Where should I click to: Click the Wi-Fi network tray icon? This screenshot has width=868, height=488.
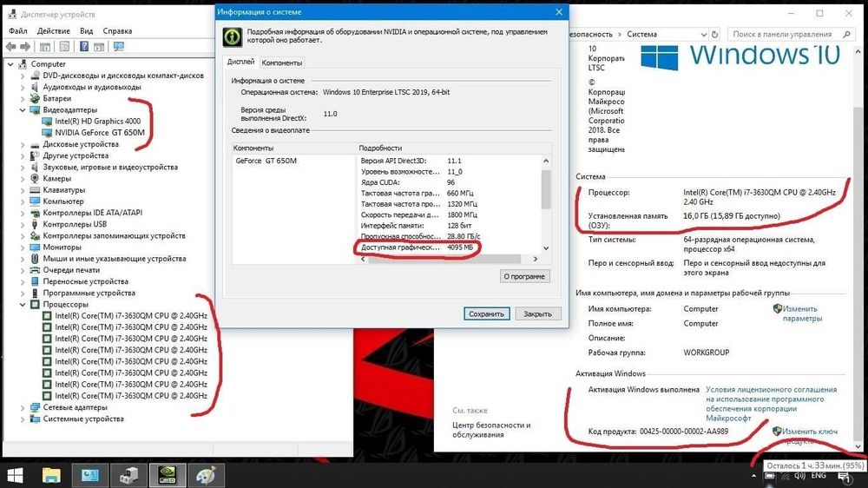pos(785,477)
